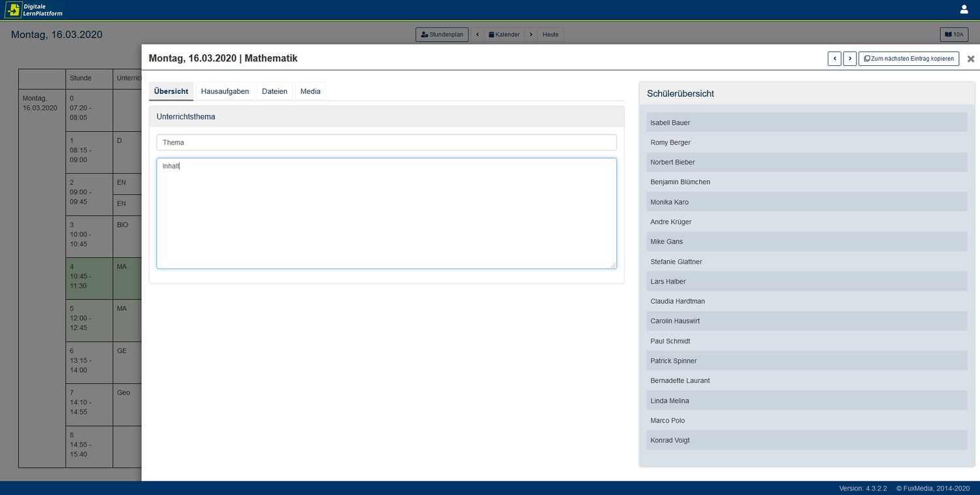Image resolution: width=980 pixels, height=495 pixels.
Task: Select student Stefanie Glattner
Action: pyautogui.click(x=807, y=262)
